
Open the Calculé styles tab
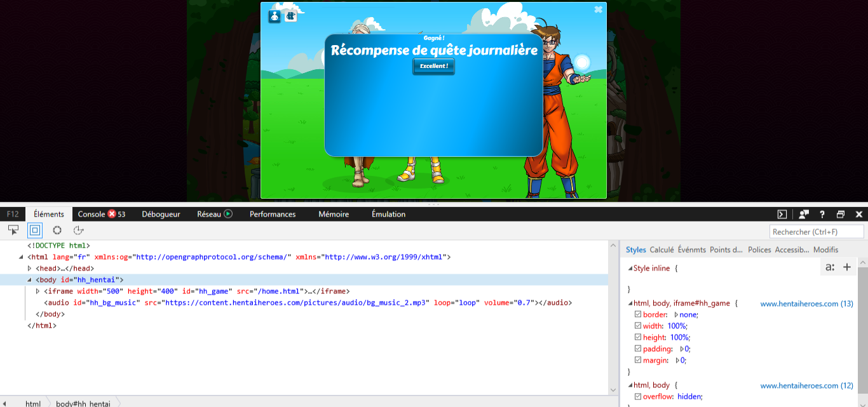tap(661, 250)
